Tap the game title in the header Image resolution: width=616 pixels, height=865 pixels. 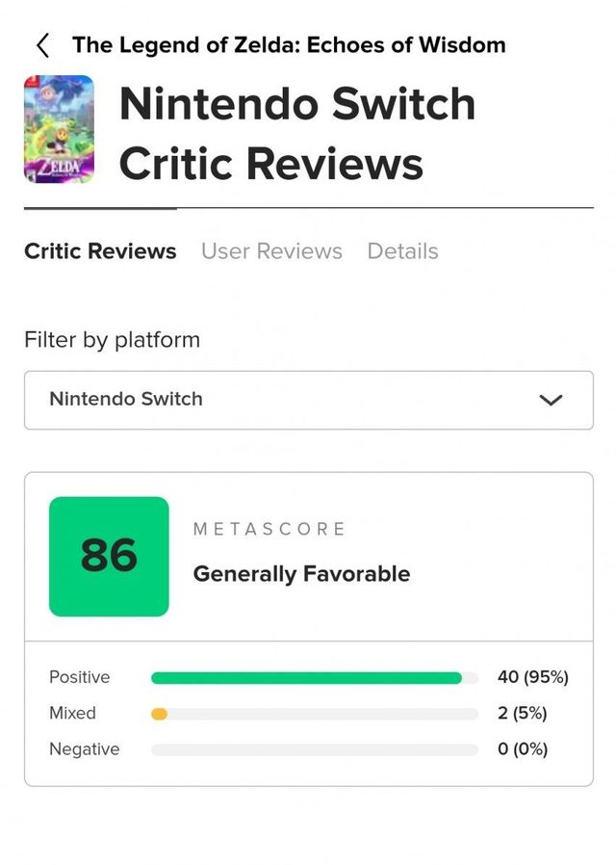pyautogui.click(x=289, y=44)
